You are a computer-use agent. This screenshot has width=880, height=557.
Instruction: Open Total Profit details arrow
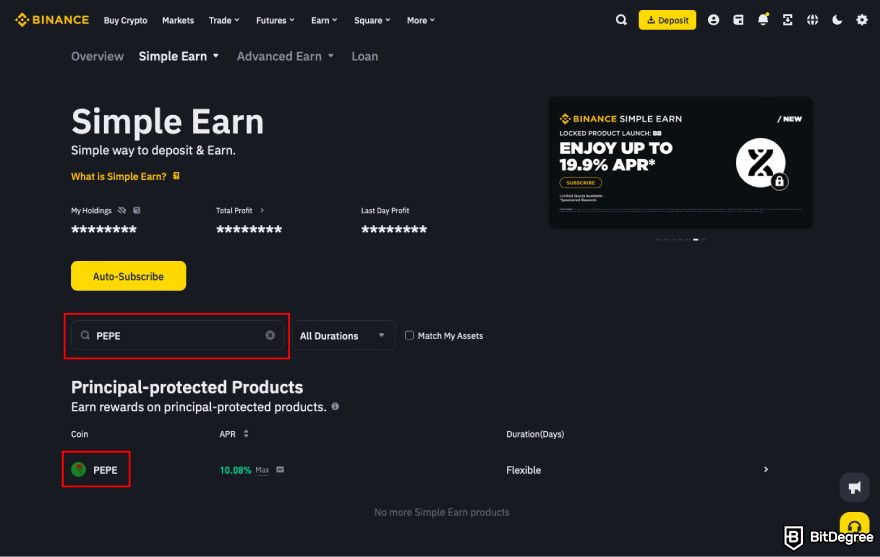tap(262, 211)
